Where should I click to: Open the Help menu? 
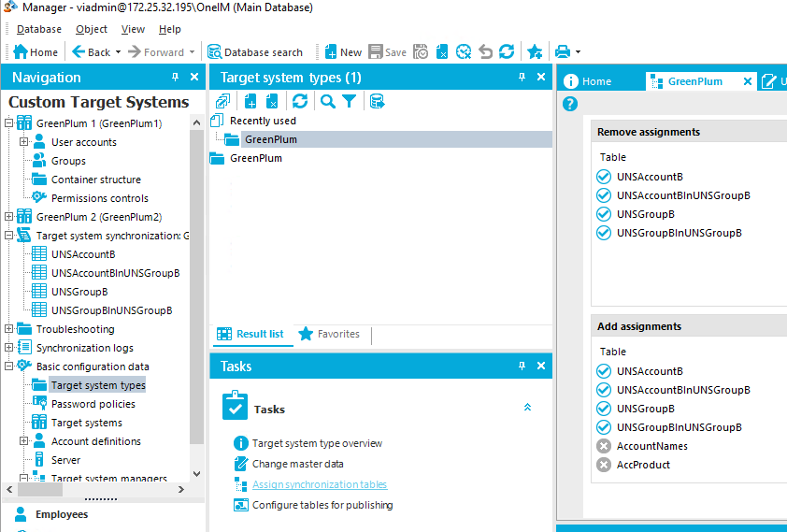[170, 29]
